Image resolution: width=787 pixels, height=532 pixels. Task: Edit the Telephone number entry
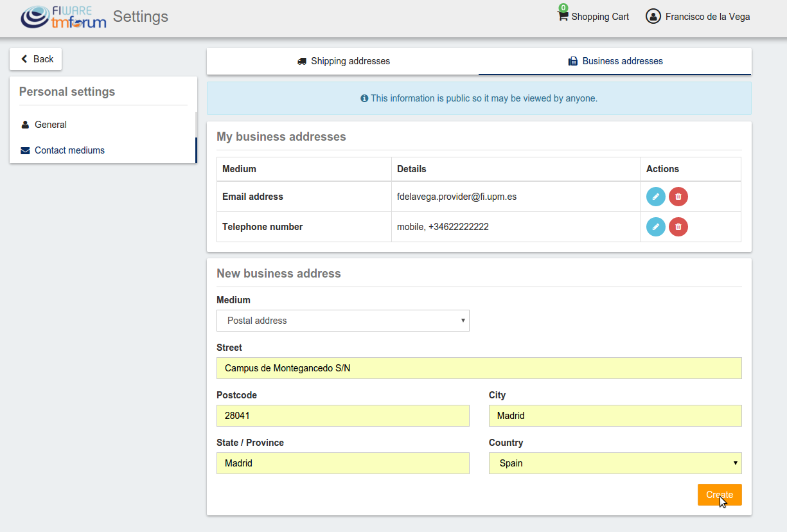pyautogui.click(x=655, y=227)
